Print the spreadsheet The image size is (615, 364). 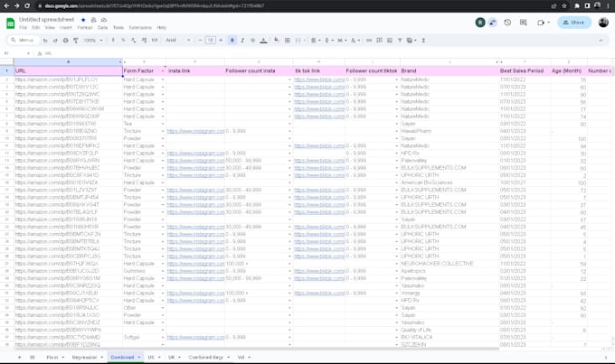pyautogui.click(x=65, y=41)
